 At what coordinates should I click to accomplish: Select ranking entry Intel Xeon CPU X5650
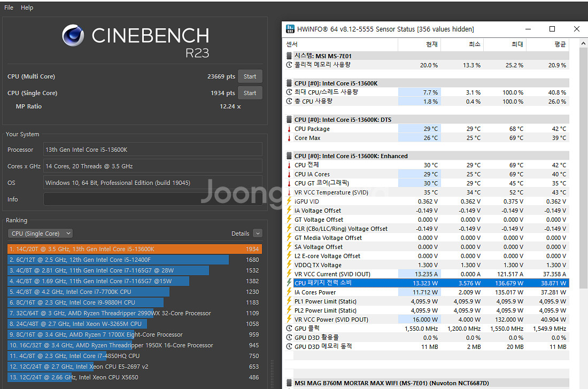(135, 377)
